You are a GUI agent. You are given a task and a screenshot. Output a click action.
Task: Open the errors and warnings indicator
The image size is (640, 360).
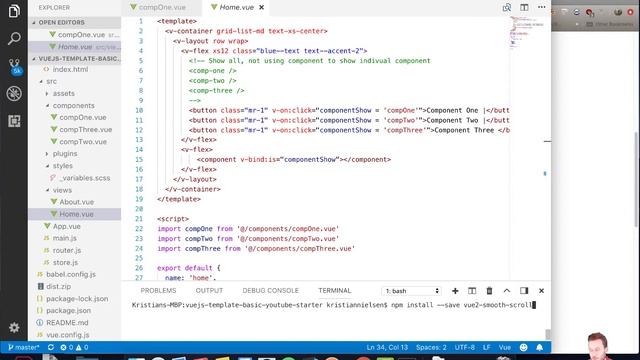(74, 347)
